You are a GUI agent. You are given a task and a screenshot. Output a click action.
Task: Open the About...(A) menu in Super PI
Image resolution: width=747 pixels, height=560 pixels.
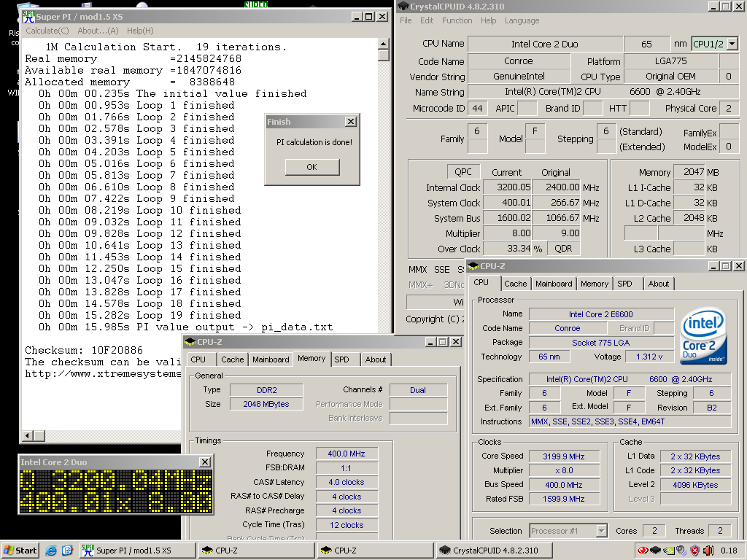point(98,31)
